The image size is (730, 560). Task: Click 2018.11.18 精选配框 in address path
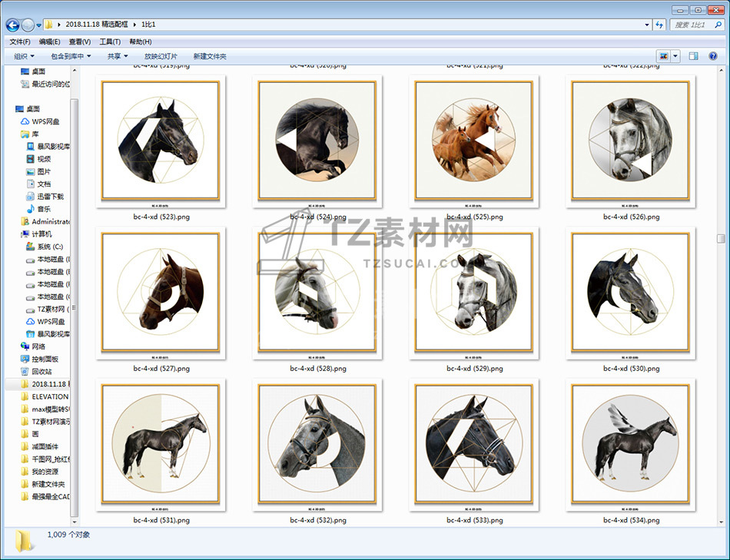tap(96, 25)
